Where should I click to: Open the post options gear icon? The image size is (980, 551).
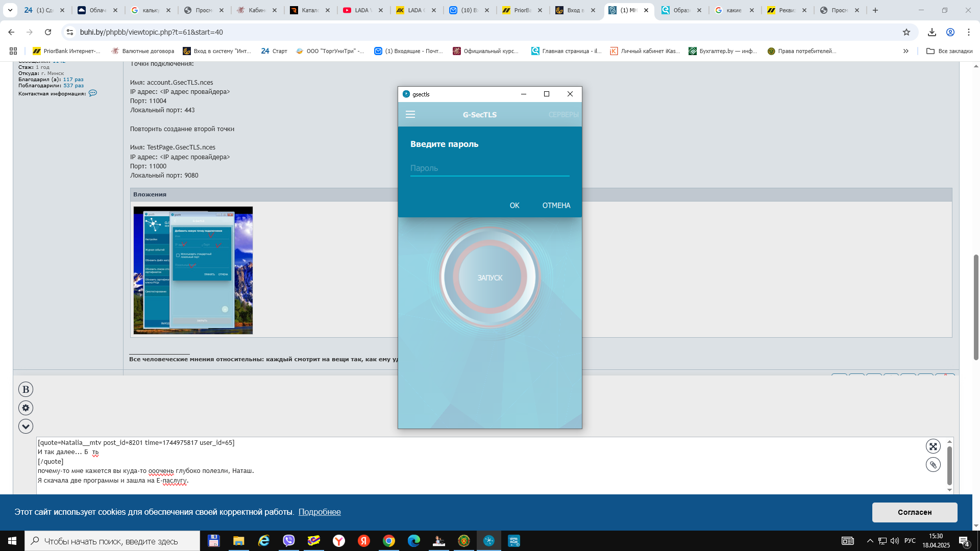pyautogui.click(x=26, y=408)
